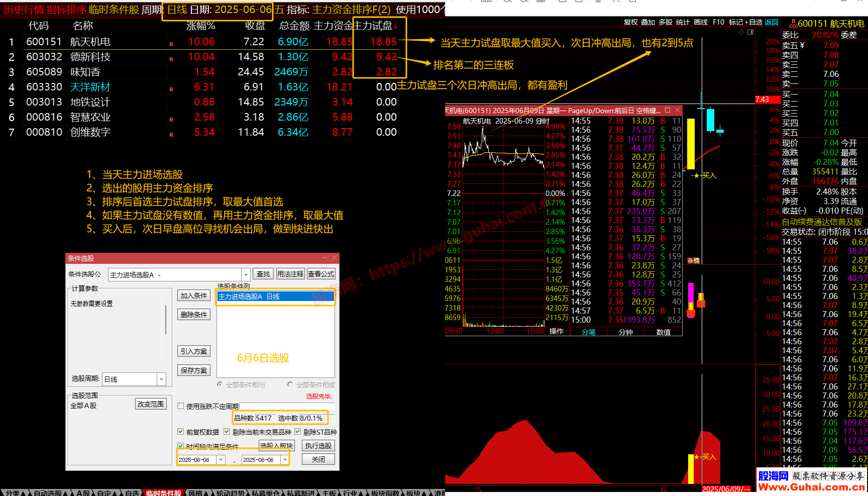The width and height of the screenshot is (868, 496).
Task: Switch to the 轮动趋势 bottom tab
Action: [230, 492]
